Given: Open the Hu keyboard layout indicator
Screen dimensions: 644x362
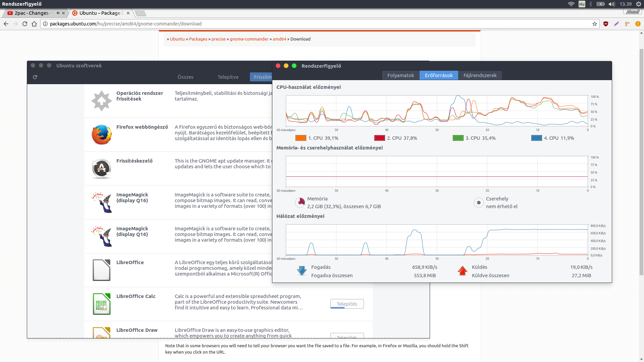Looking at the screenshot, I should 582,4.
